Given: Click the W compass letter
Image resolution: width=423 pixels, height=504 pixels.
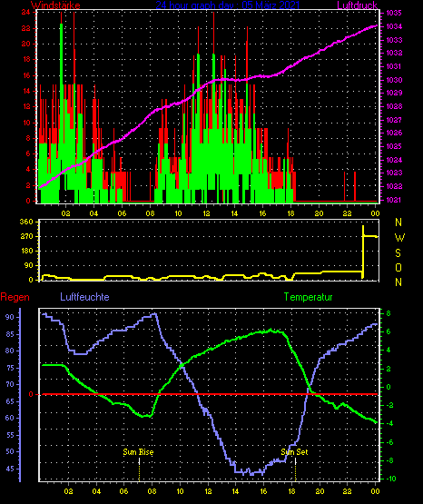Looking at the screenshot, I should click(399, 238).
